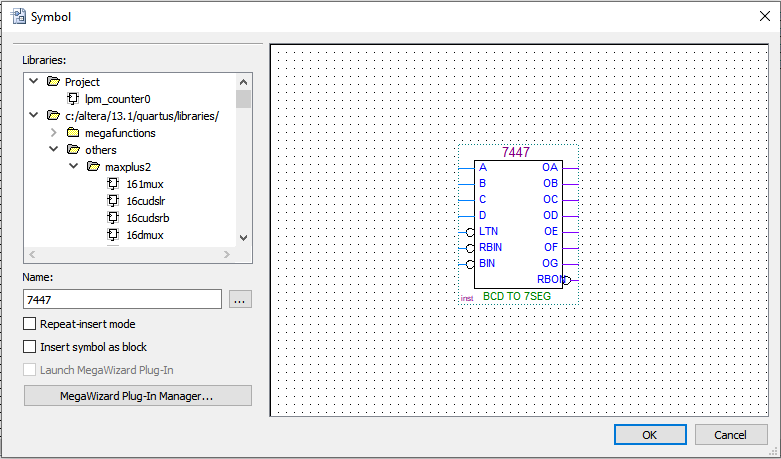Image resolution: width=781 pixels, height=459 pixels.
Task: Expand the megafunctions folder node
Action: point(54,133)
